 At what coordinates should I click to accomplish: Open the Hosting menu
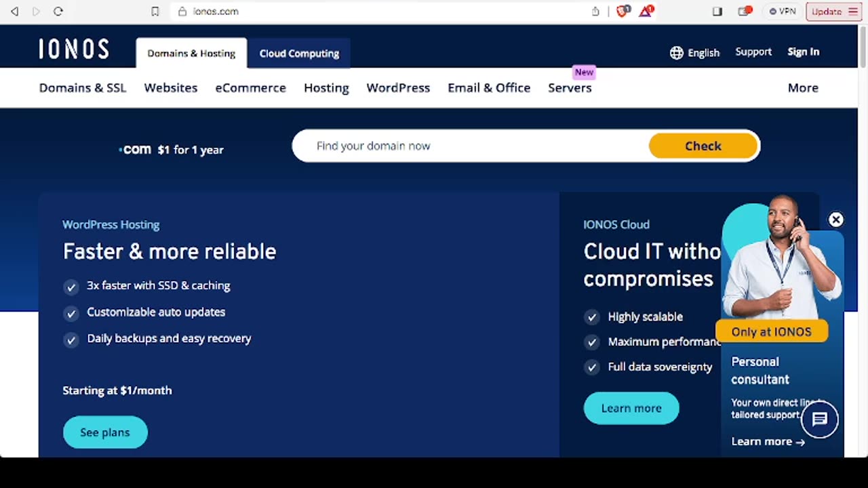326,88
